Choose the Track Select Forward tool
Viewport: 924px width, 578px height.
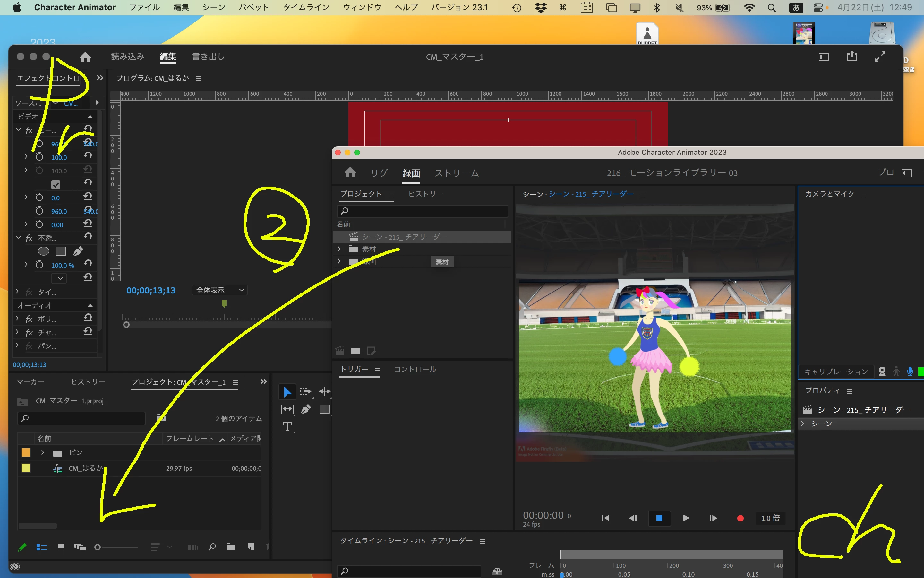click(306, 392)
